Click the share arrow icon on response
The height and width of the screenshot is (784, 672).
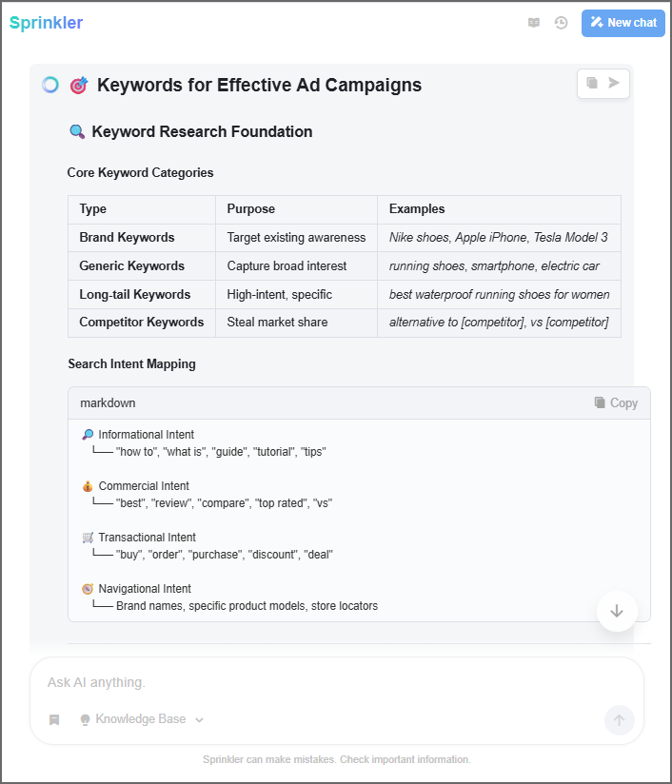pos(615,84)
